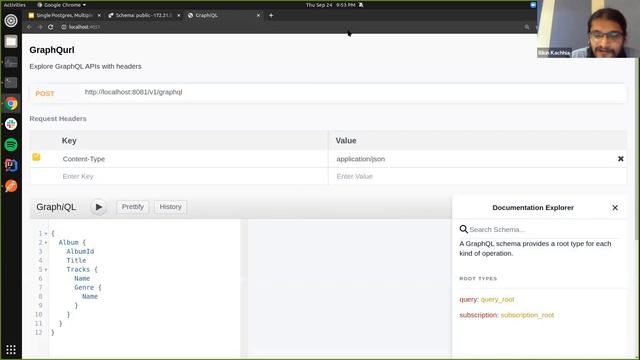Click Genre in the query editor
This screenshot has width=640, height=360.
(84, 287)
